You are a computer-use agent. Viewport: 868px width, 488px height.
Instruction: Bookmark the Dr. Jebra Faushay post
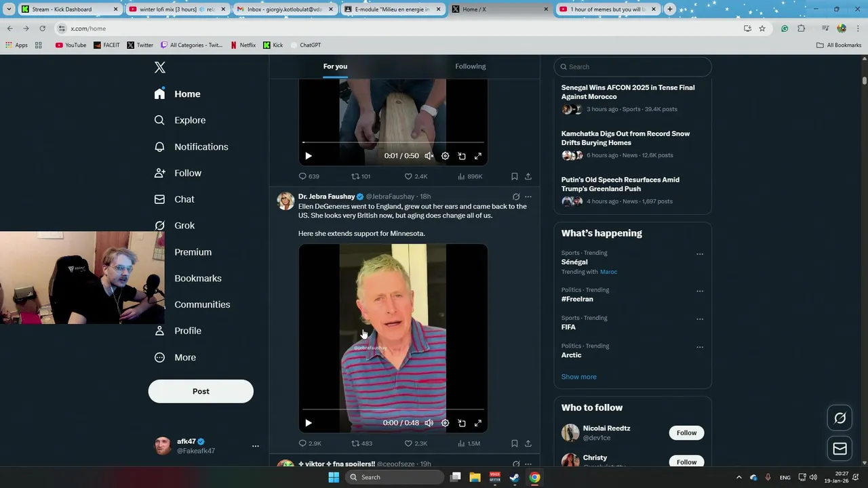pyautogui.click(x=515, y=443)
